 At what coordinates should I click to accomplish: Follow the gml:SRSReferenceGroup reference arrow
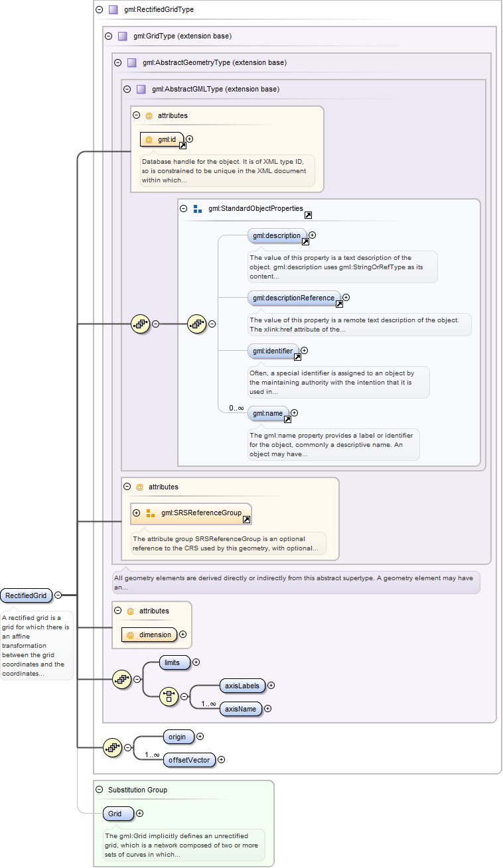pyautogui.click(x=246, y=520)
